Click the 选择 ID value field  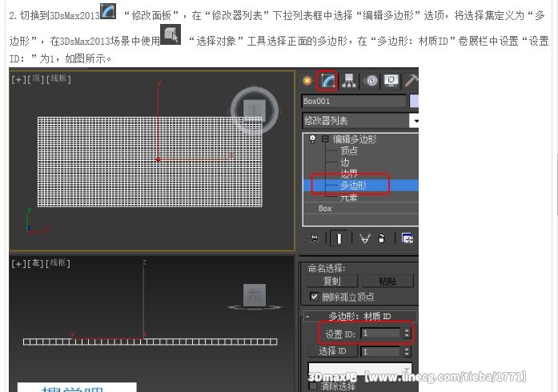[x=381, y=352]
